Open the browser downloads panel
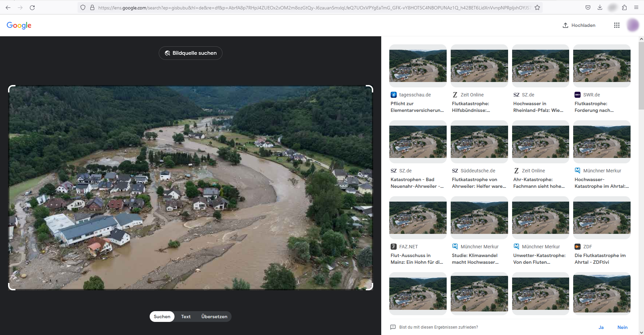 (x=600, y=7)
